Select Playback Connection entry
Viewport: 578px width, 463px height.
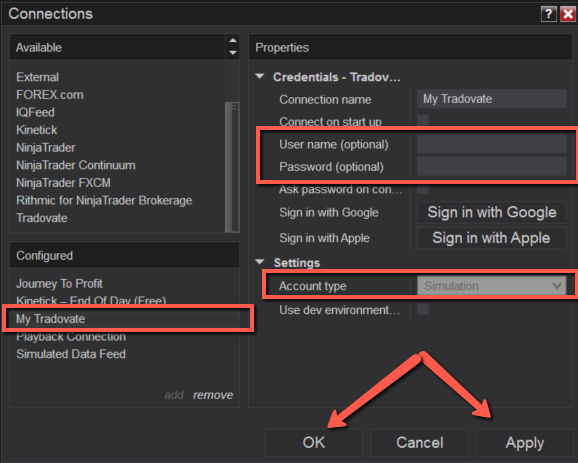71,337
